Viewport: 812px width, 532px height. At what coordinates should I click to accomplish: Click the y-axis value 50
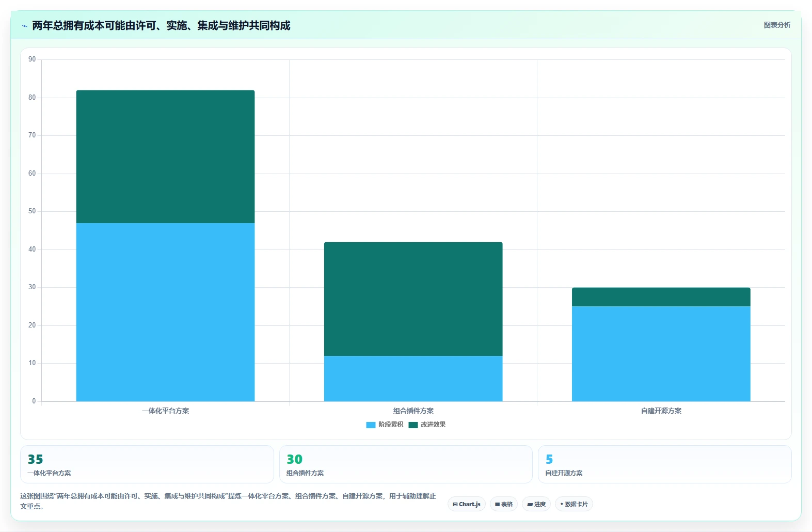[x=32, y=211]
